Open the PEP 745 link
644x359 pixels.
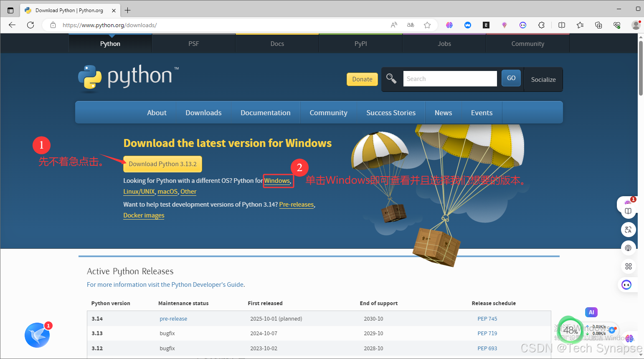(x=487, y=319)
